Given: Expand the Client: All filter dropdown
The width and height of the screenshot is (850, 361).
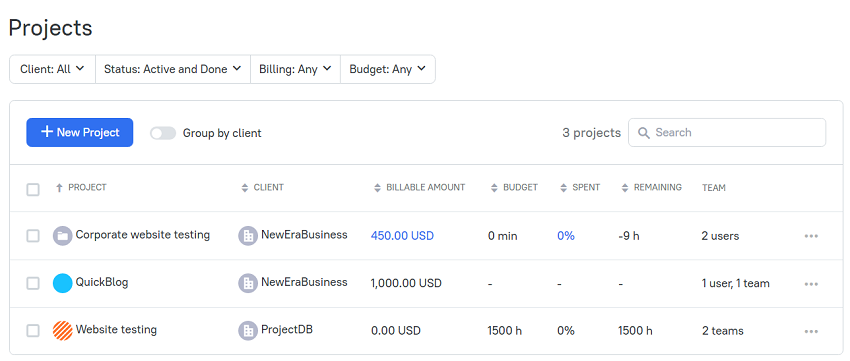Looking at the screenshot, I should [x=53, y=69].
